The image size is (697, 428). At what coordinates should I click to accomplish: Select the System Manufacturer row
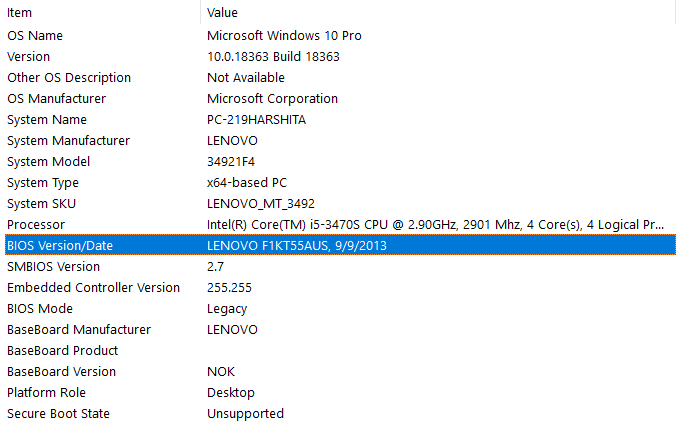tap(68, 140)
